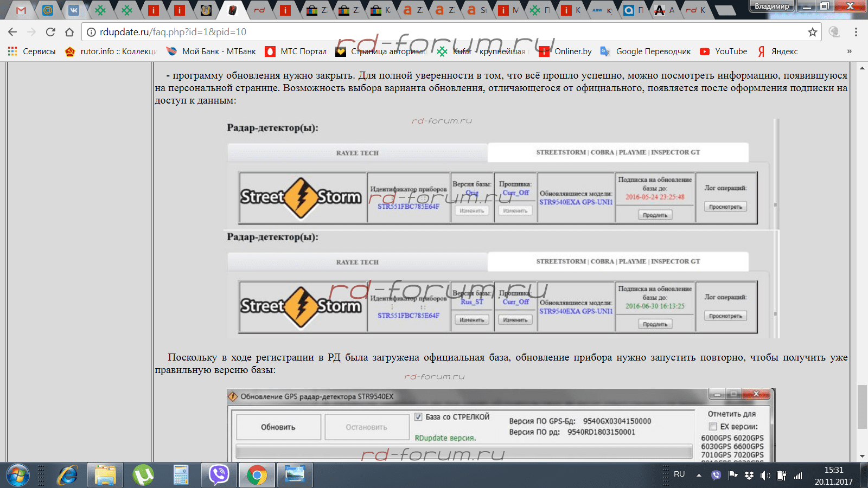This screenshot has width=868, height=488.
Task: Select RAYEE TECH tab in the upper panel
Action: click(x=357, y=153)
